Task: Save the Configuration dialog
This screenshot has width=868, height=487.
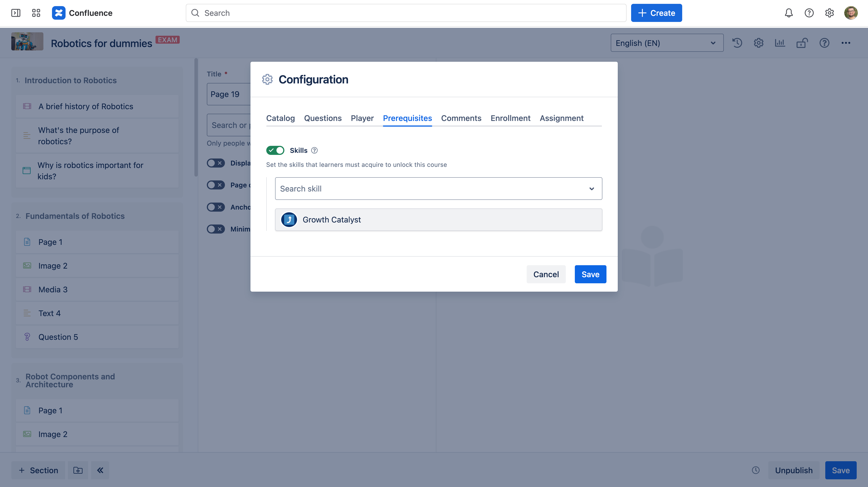Action: (590, 274)
